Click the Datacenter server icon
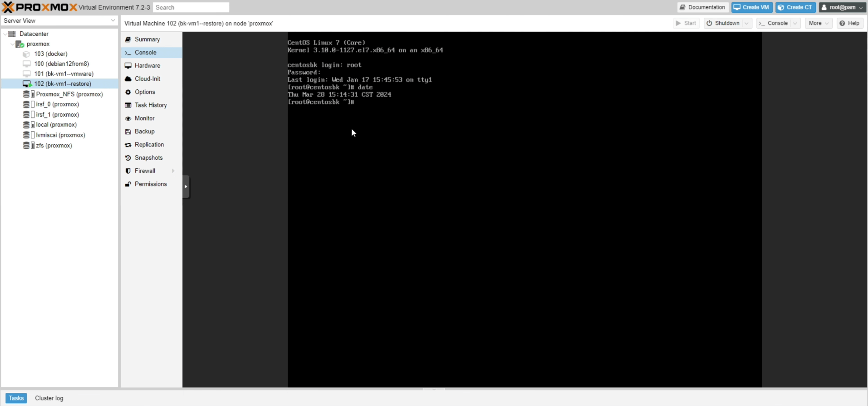Image resolution: width=868 pixels, height=406 pixels. [12, 34]
